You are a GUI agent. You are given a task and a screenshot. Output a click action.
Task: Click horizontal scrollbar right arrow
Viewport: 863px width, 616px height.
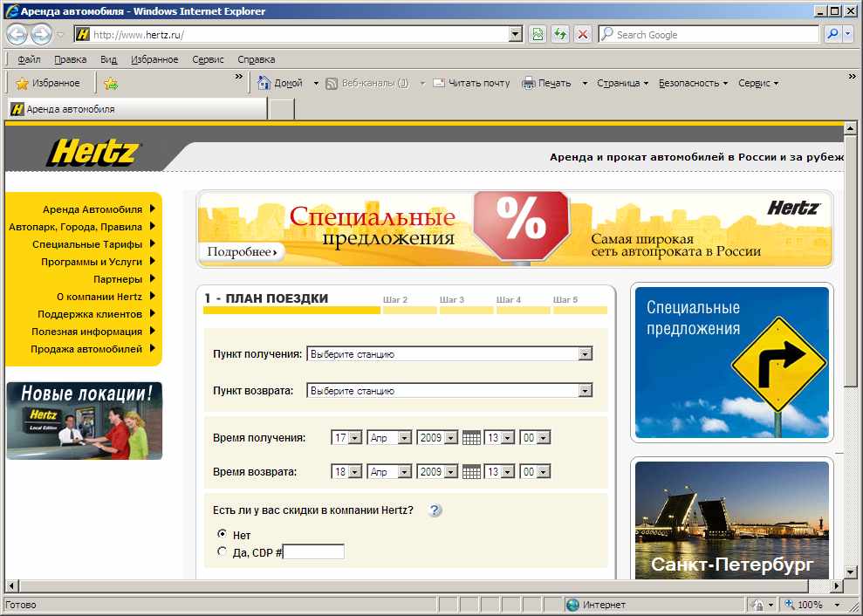click(x=837, y=585)
